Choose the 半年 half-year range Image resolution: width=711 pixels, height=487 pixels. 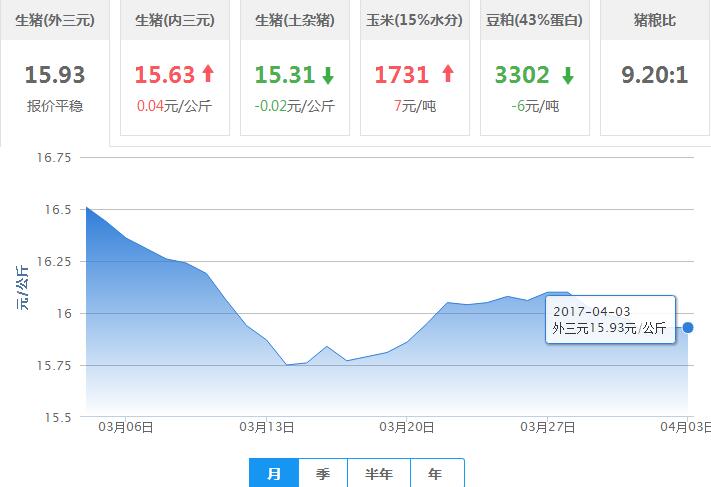click(x=377, y=474)
